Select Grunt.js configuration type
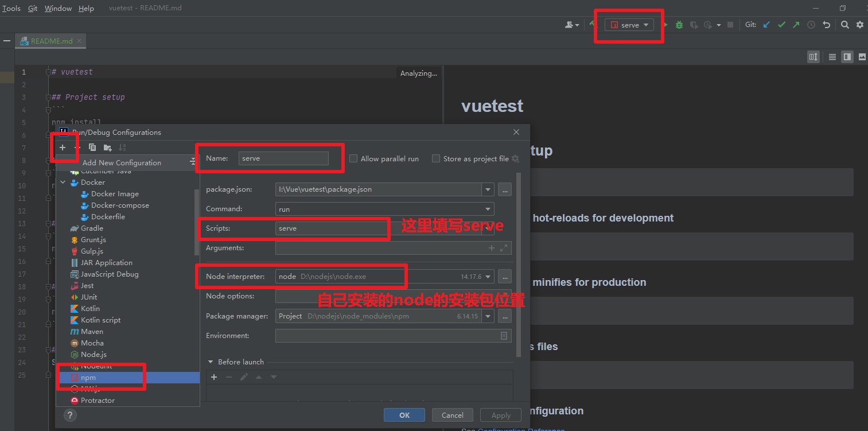Screen dimensions: 868x431 tap(93, 240)
